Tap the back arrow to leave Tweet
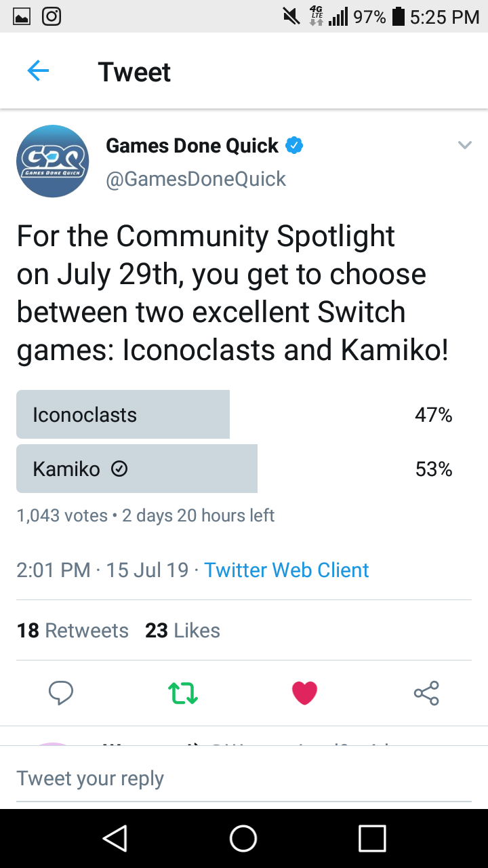488x868 pixels. click(38, 71)
